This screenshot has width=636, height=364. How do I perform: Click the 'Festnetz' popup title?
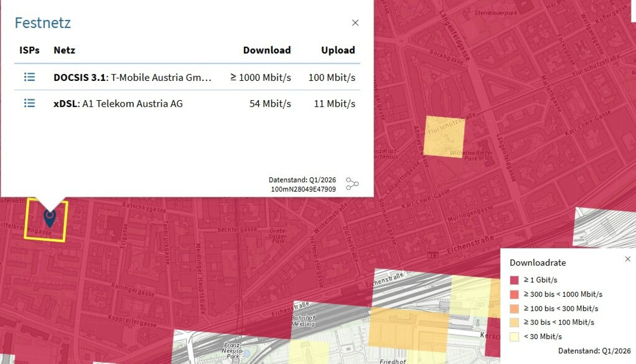pos(43,23)
